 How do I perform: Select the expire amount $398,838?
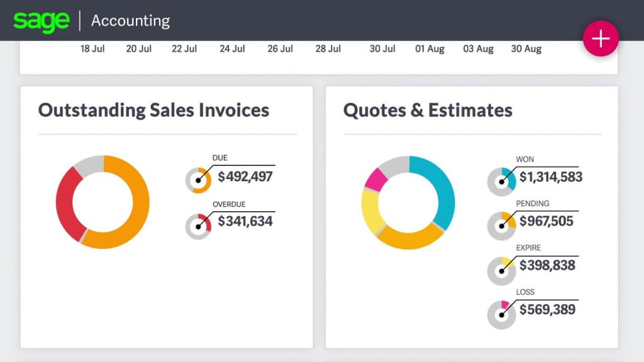pyautogui.click(x=547, y=266)
